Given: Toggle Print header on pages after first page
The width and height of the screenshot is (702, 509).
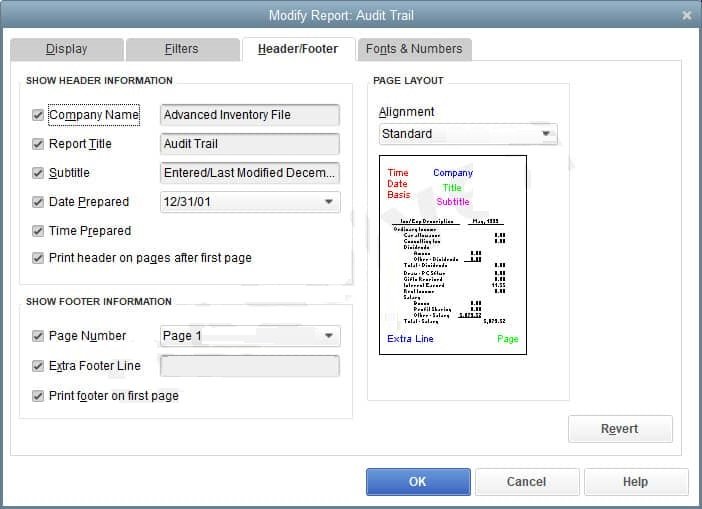Looking at the screenshot, I should coord(38,258).
